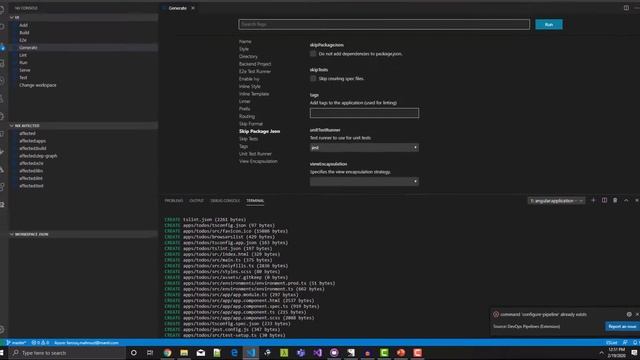Screen dimensions: 640x360
Task: Select Build in the NX tree
Action: [x=24, y=33]
